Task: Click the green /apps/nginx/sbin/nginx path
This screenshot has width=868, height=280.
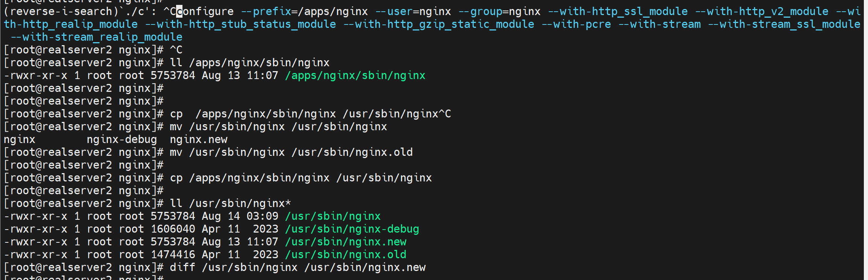Action: point(355,76)
